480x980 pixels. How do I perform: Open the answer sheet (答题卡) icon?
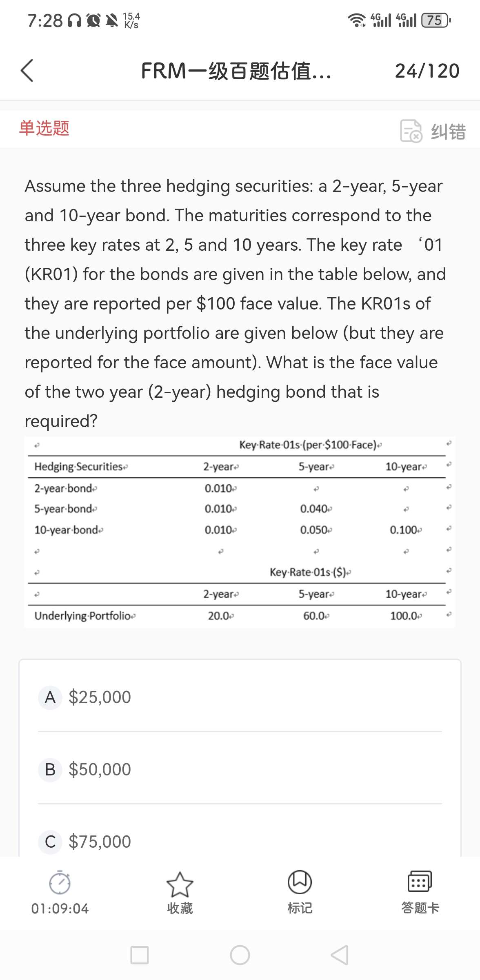[420, 881]
